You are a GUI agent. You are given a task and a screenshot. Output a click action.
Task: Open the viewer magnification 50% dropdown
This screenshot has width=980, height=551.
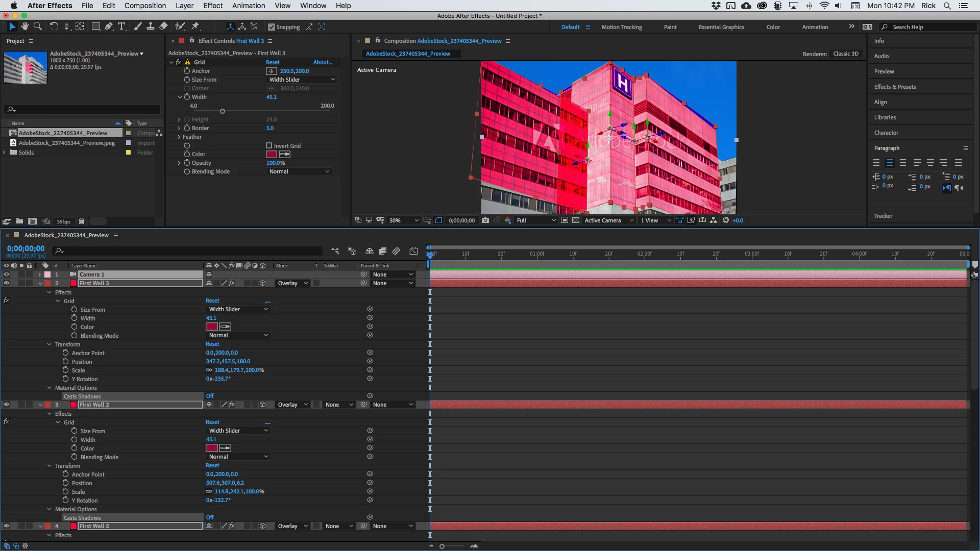click(403, 220)
